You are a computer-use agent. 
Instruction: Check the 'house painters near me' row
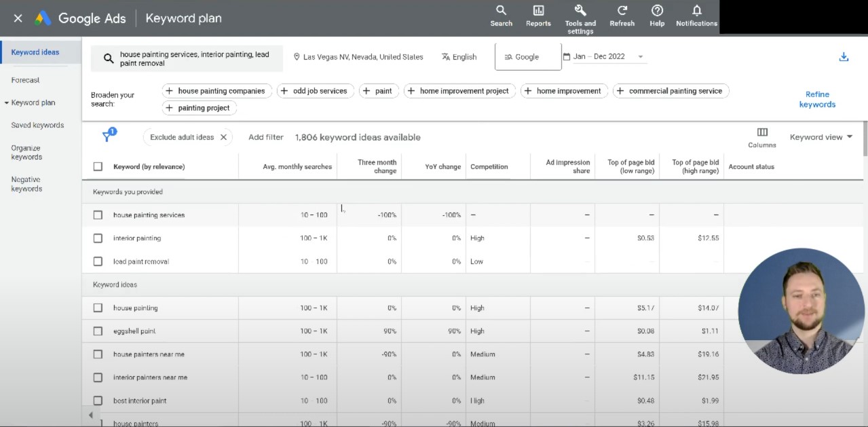click(x=98, y=354)
